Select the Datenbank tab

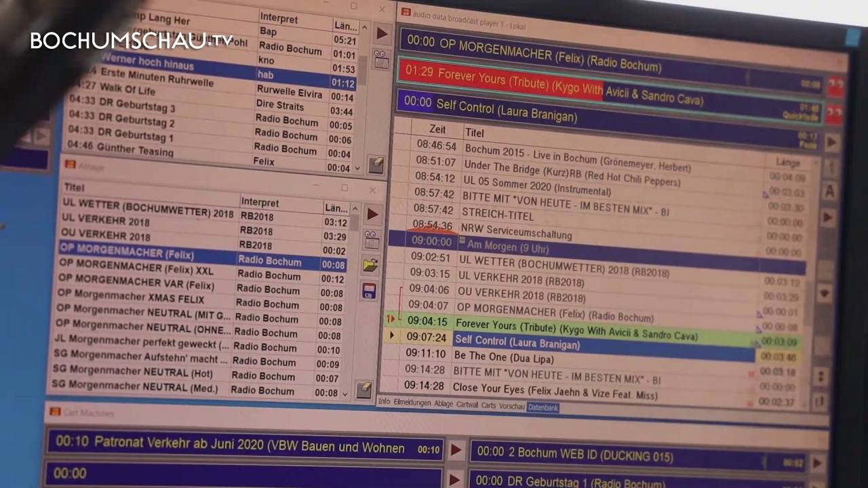point(543,407)
